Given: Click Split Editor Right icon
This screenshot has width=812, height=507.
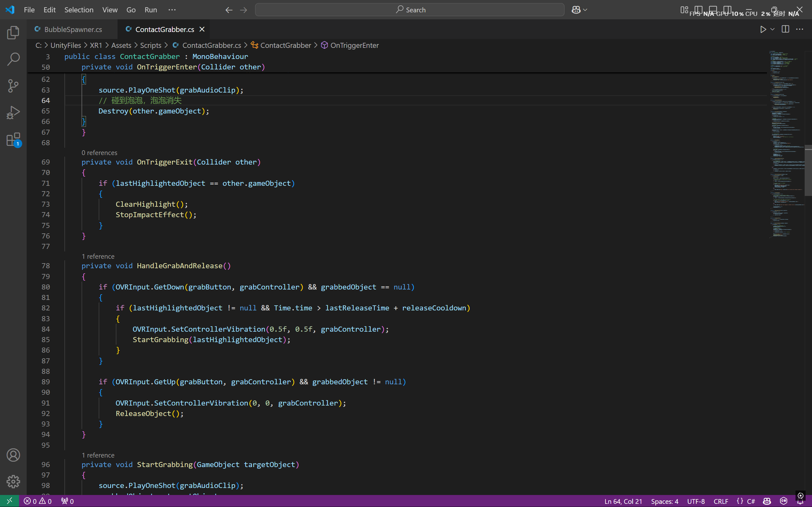Looking at the screenshot, I should coord(785,29).
